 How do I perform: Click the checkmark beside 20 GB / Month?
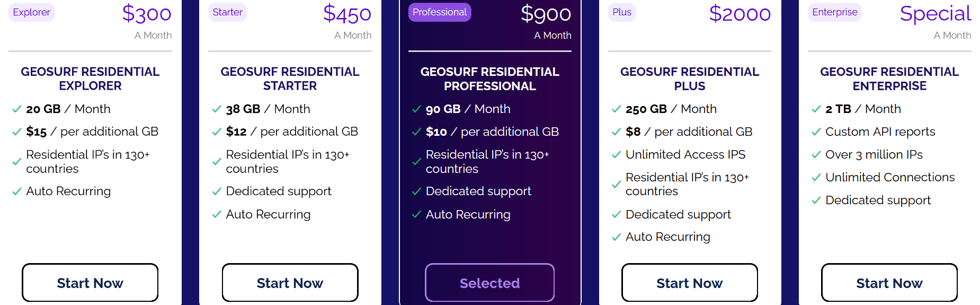click(17, 109)
